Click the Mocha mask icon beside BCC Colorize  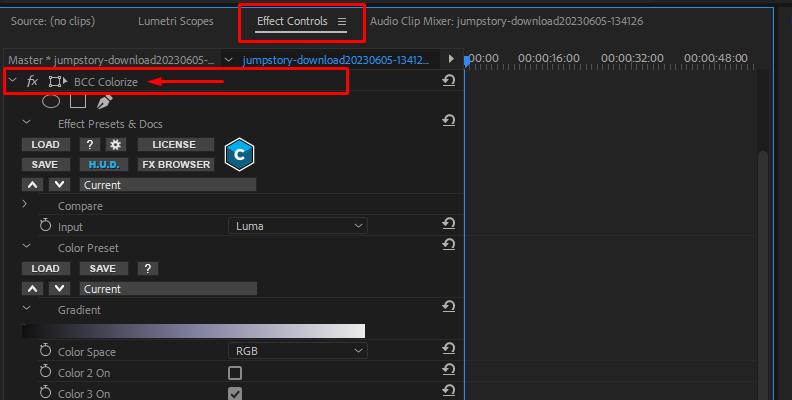(58, 81)
